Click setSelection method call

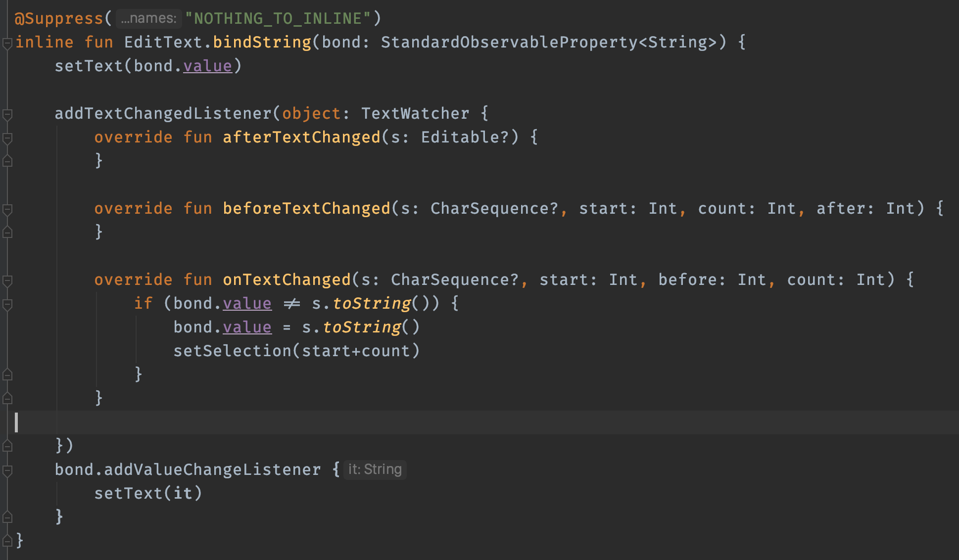click(233, 351)
